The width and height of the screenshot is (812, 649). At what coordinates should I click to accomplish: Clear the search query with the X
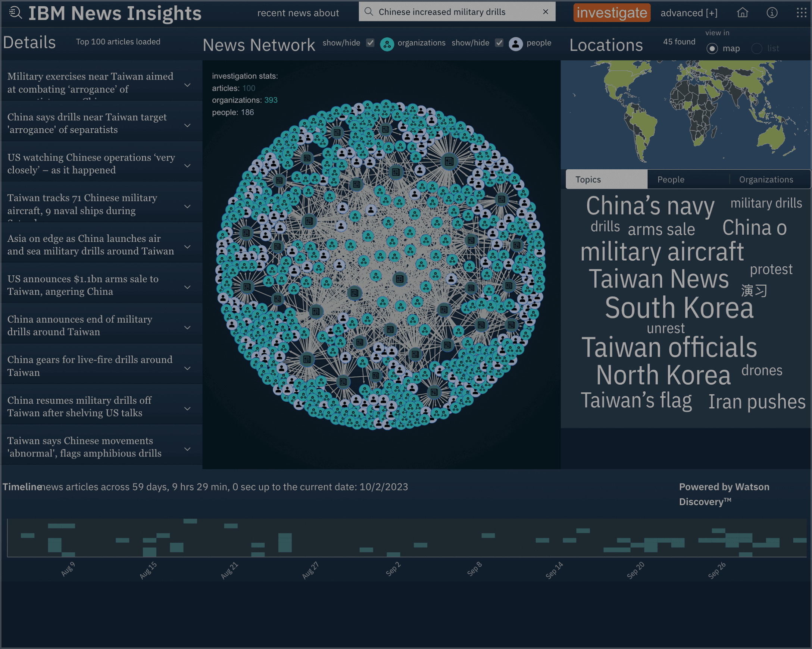click(x=545, y=12)
